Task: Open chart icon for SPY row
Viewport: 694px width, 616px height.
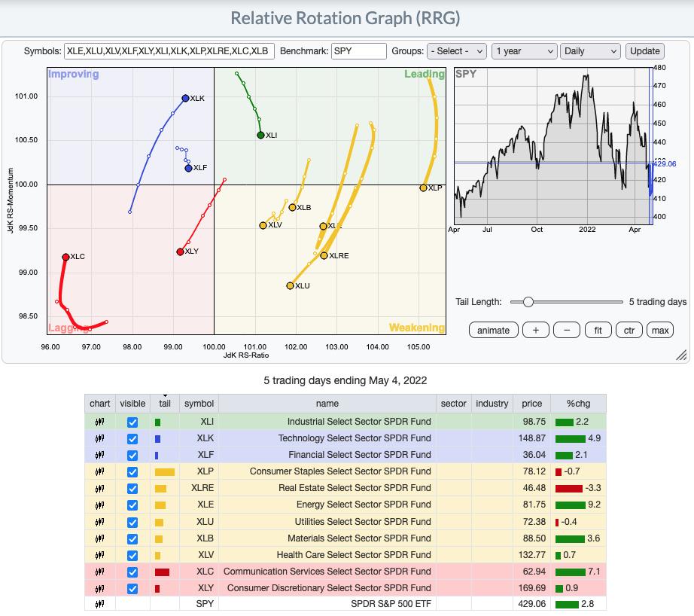Action: pyautogui.click(x=99, y=604)
